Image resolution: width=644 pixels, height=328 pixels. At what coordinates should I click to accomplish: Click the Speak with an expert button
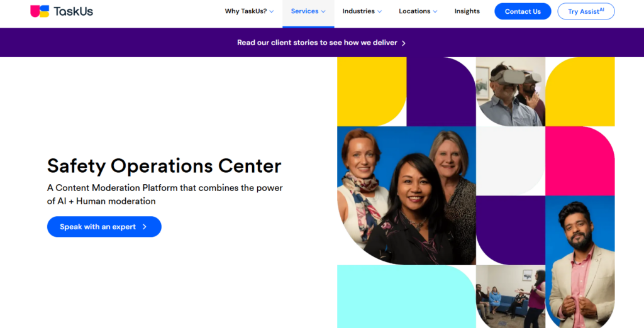pyautogui.click(x=104, y=227)
